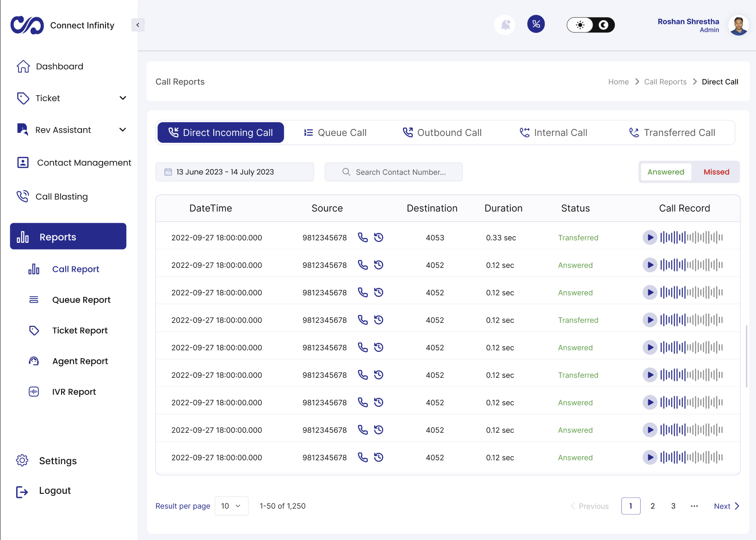The width and height of the screenshot is (756, 540).
Task: Click the table vertical scrollbar
Action: (x=747, y=356)
